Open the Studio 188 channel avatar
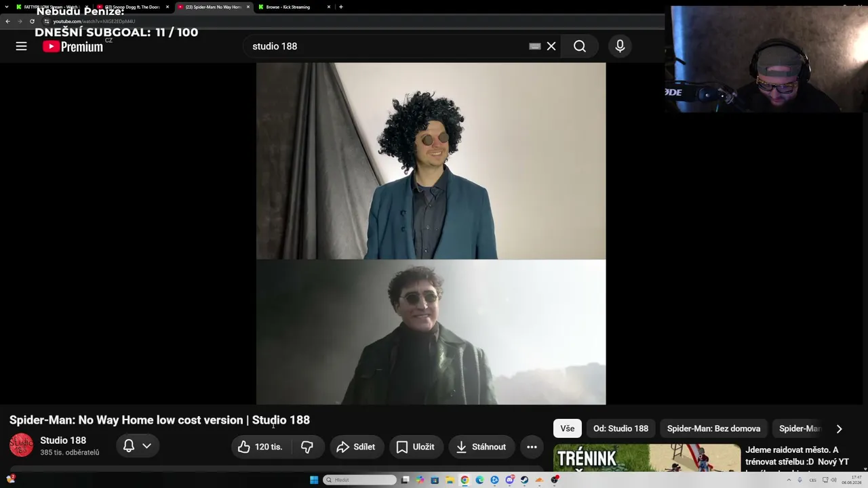This screenshot has width=868, height=488. pyautogui.click(x=21, y=445)
